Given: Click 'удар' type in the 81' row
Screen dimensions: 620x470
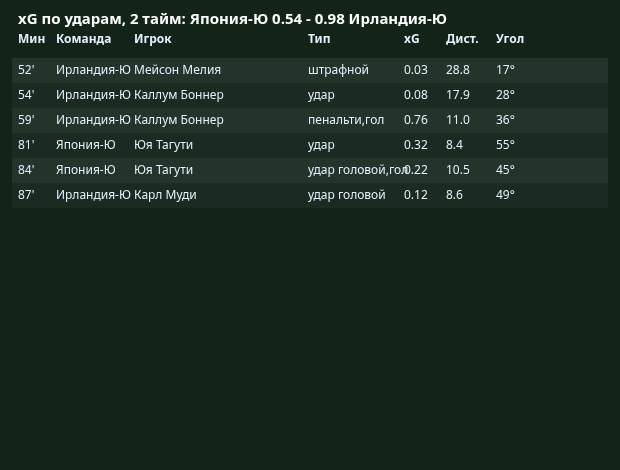Looking at the screenshot, I should (321, 145).
